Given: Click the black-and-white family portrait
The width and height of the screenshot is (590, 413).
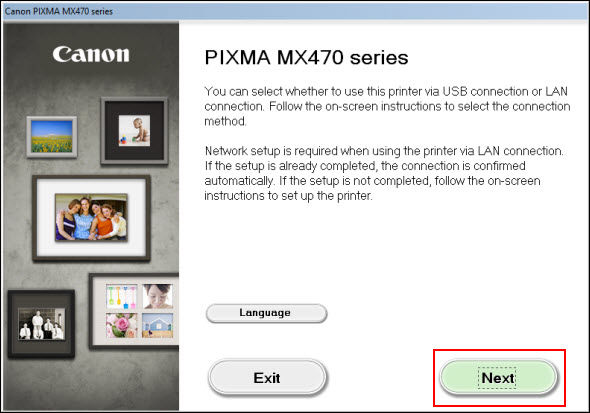Looking at the screenshot, I should [x=41, y=324].
